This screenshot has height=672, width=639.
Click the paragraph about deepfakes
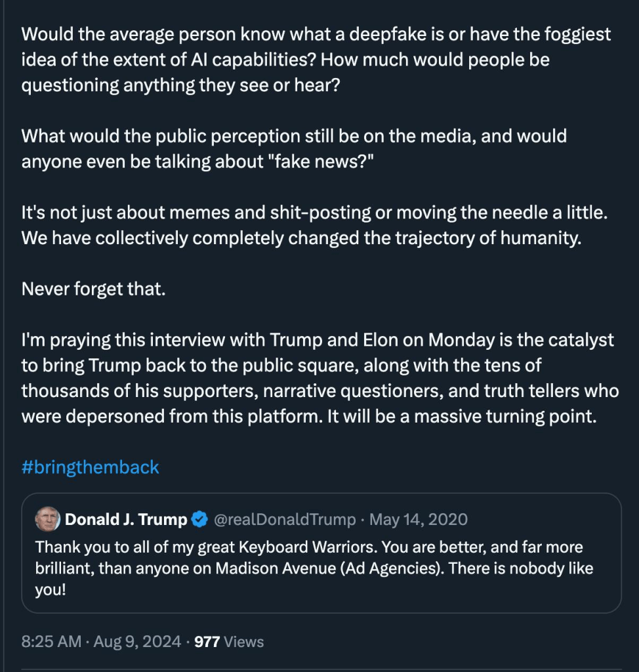[315, 60]
